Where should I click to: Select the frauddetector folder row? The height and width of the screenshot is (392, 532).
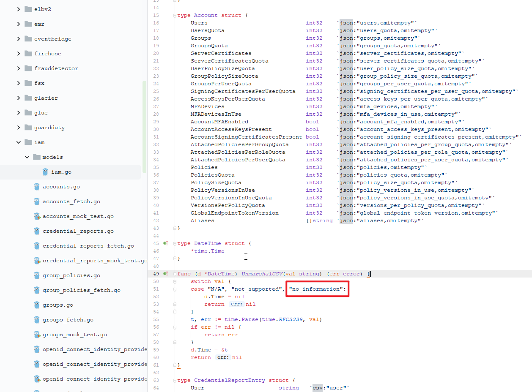coord(70,68)
